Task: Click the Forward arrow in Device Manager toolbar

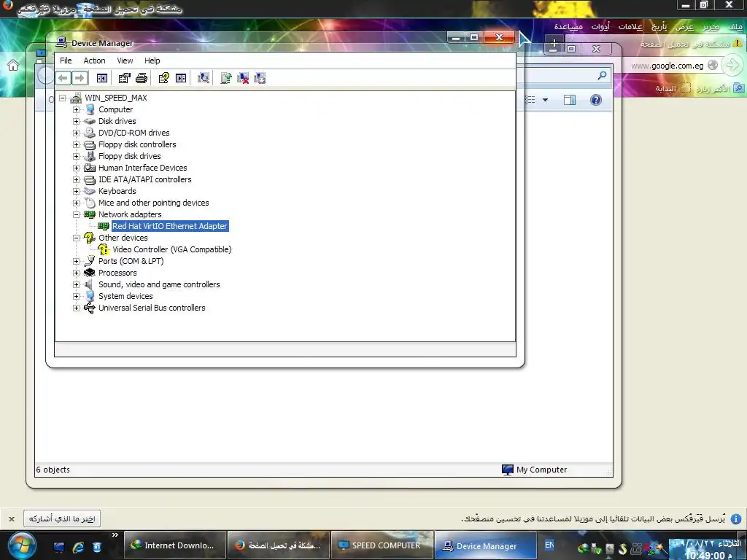Action: (x=80, y=77)
